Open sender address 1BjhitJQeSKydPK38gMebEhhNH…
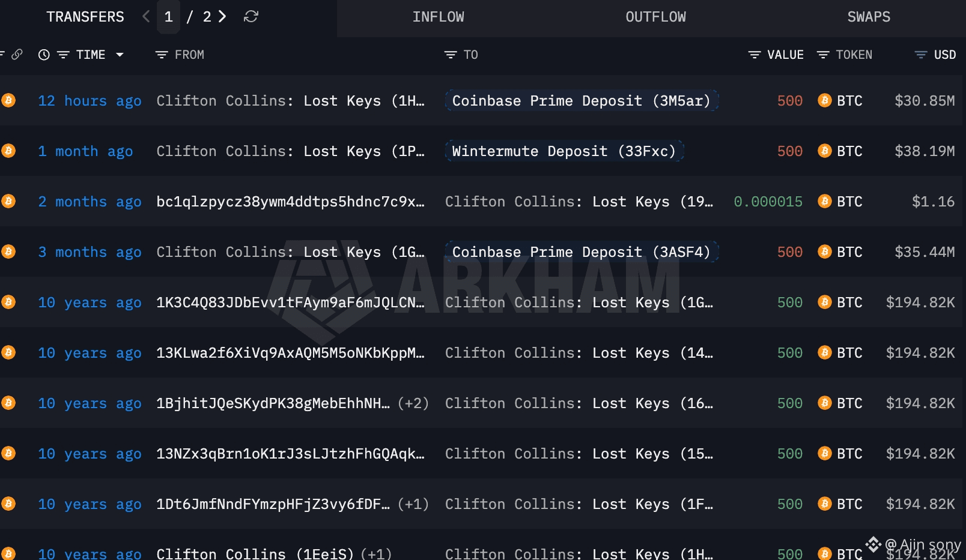 tap(273, 403)
